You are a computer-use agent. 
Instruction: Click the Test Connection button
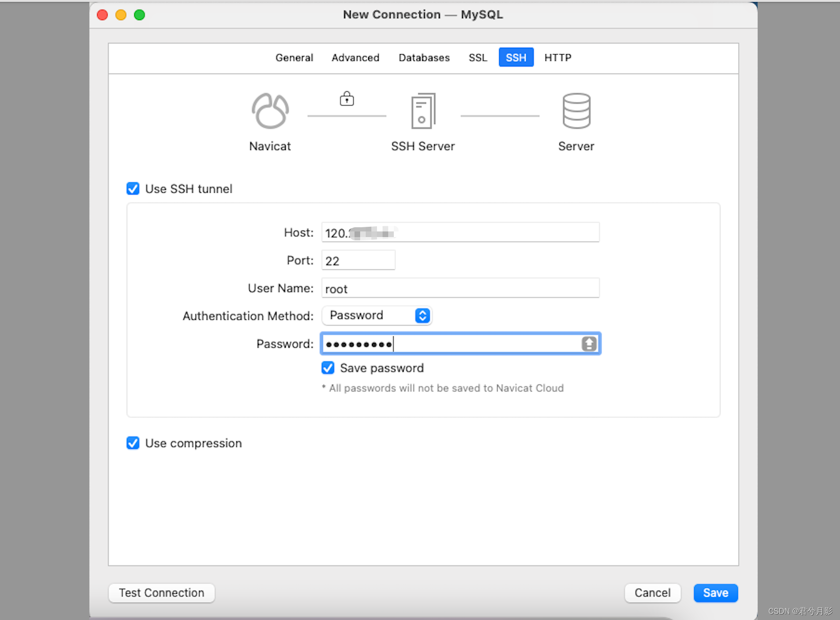pos(161,592)
